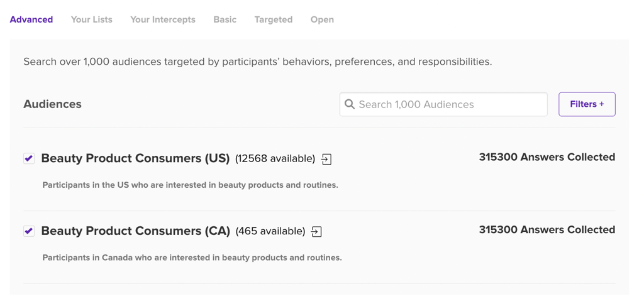The image size is (644, 299).
Task: Uncheck Beauty Product Consumers (US) checkbox
Action: (x=29, y=158)
